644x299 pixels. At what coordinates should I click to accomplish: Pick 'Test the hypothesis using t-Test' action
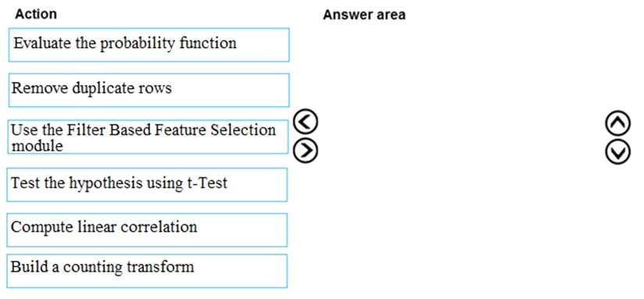147,184
